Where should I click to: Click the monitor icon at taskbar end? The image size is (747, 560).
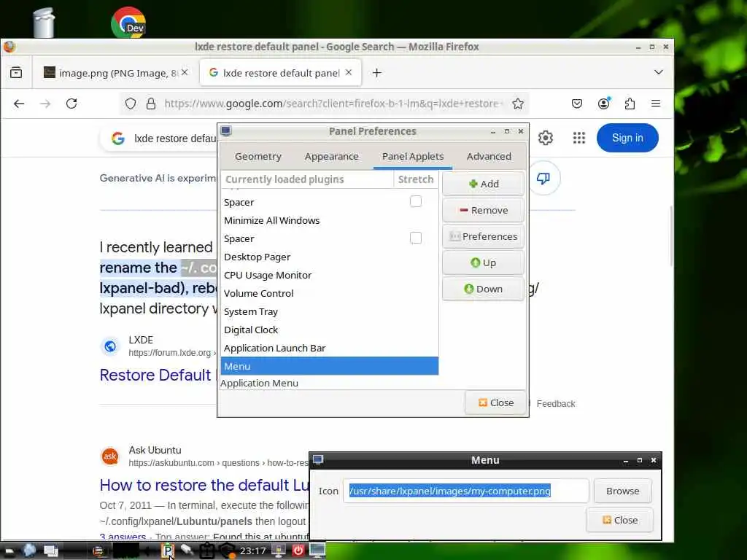click(317, 551)
